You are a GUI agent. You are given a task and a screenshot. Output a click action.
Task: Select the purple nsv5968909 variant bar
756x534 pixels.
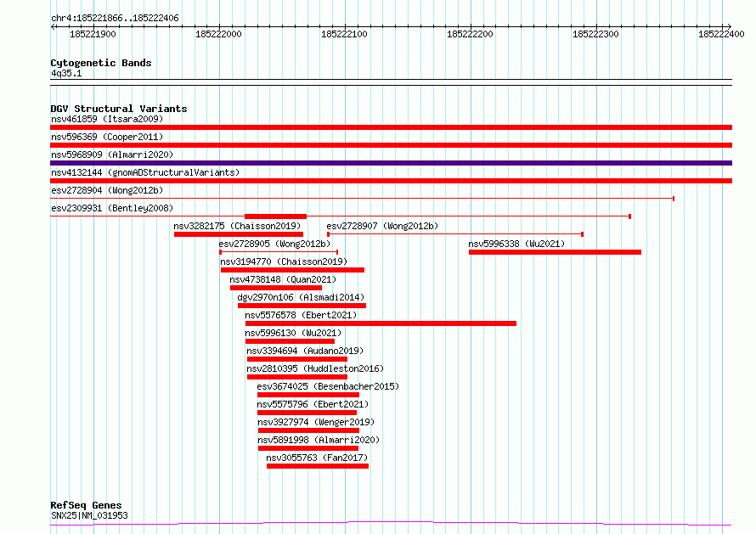pos(391,163)
